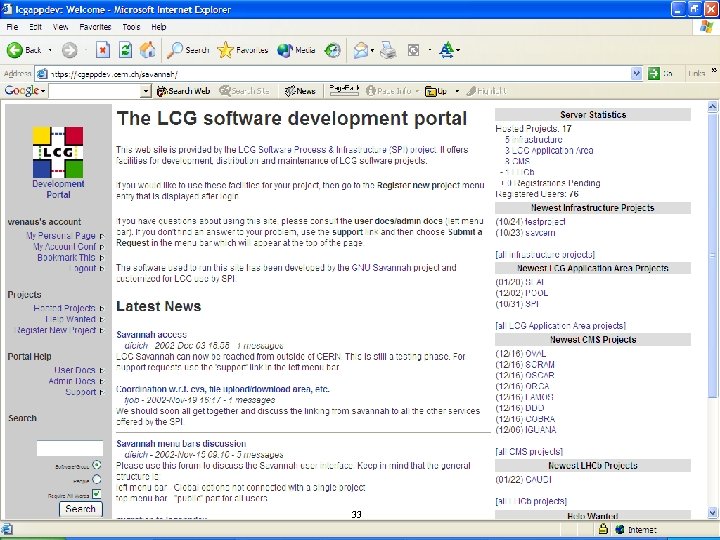The image size is (720, 540).
Task: Open the Messenger icon dropdown arrow
Action: tap(458, 50)
